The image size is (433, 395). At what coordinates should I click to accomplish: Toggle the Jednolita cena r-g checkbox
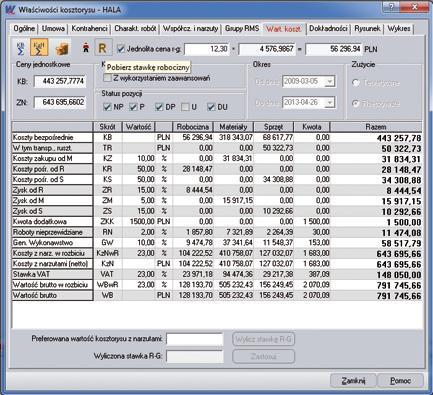coord(121,49)
